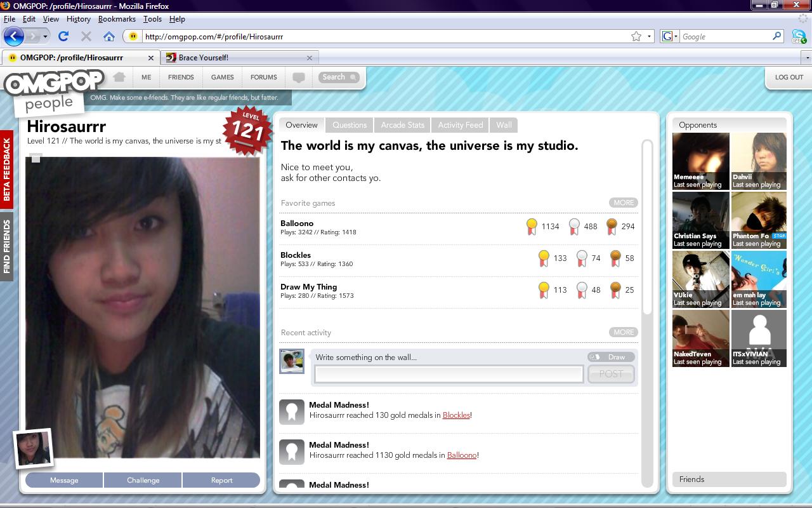Open the address bar history dropdown
The width and height of the screenshot is (812, 508).
click(x=649, y=37)
